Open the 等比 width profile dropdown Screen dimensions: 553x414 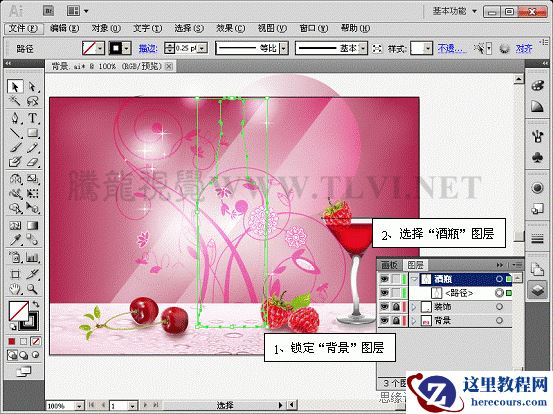coord(284,48)
